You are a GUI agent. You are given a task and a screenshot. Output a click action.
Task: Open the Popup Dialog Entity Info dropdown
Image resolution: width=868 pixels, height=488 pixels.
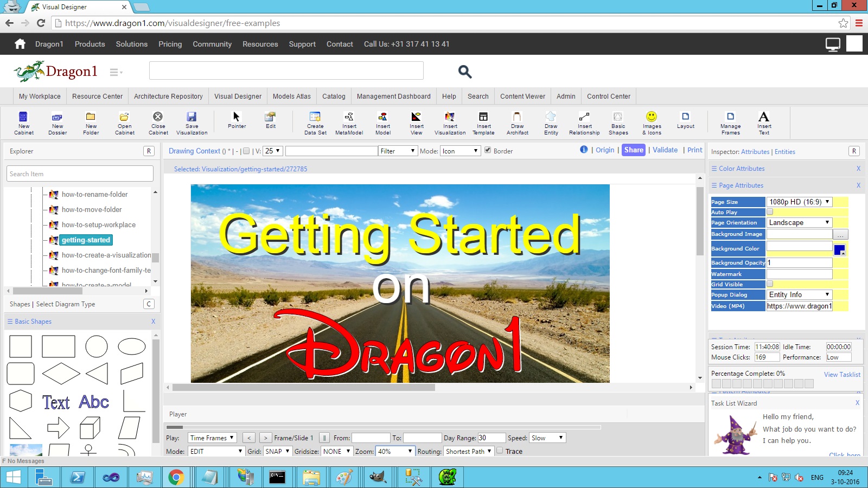click(799, 294)
